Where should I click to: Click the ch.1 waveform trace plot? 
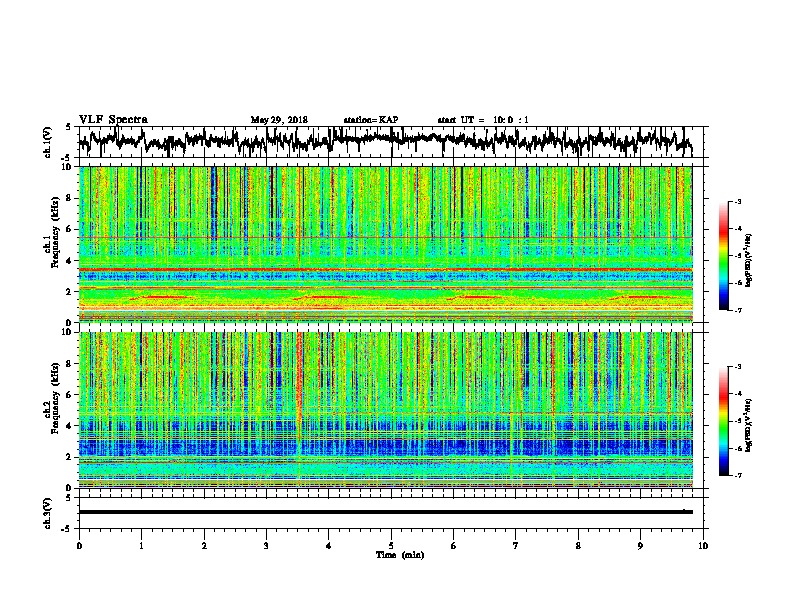click(x=385, y=142)
